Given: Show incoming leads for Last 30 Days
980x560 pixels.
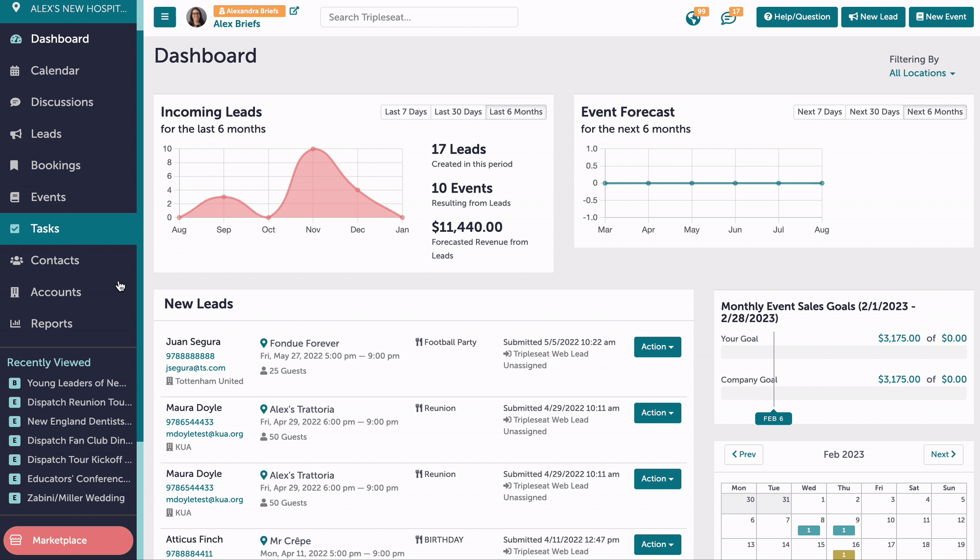Looking at the screenshot, I should [x=458, y=112].
